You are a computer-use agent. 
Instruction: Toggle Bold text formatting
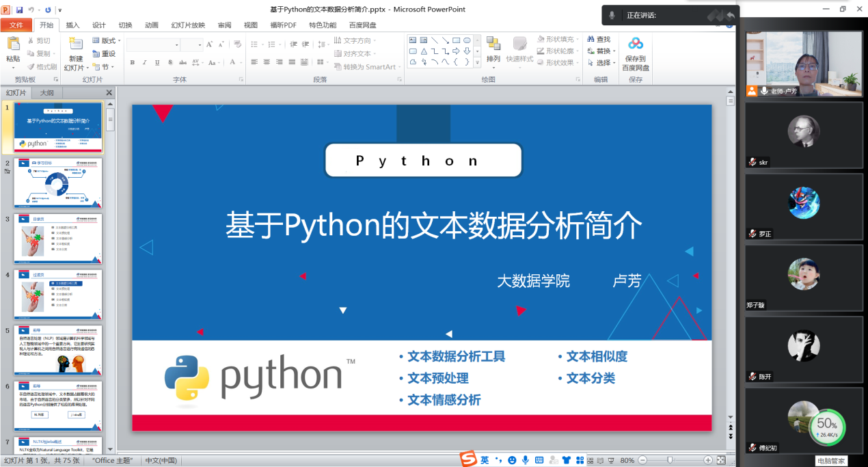133,63
